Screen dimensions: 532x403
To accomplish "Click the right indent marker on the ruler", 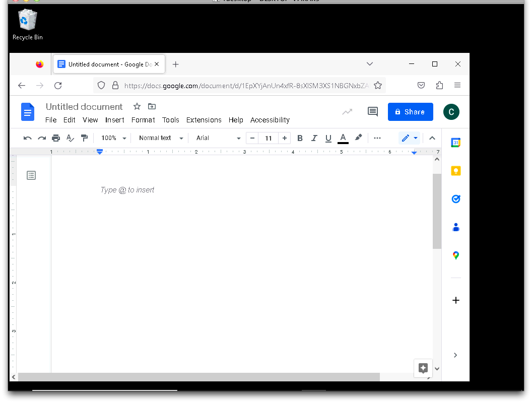I will pos(414,153).
